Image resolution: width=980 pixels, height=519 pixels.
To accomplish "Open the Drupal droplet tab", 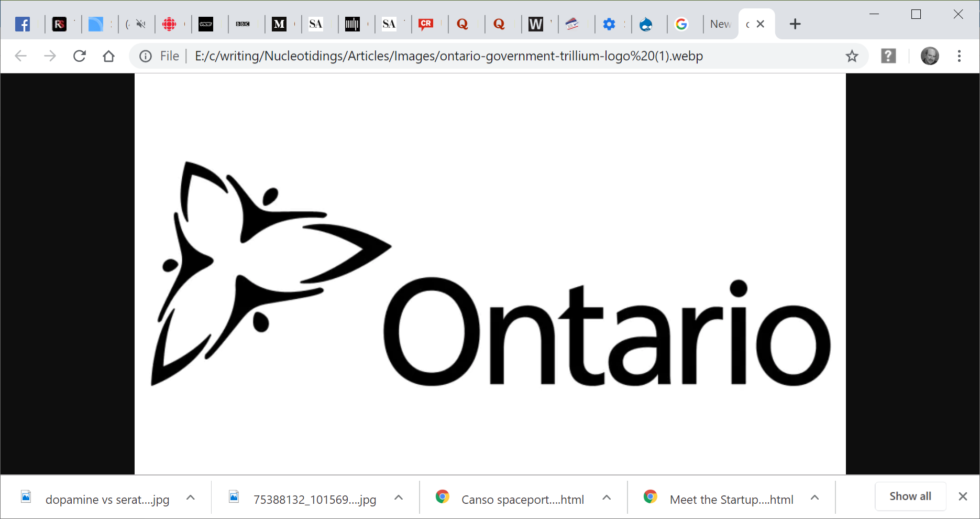I will pyautogui.click(x=646, y=24).
